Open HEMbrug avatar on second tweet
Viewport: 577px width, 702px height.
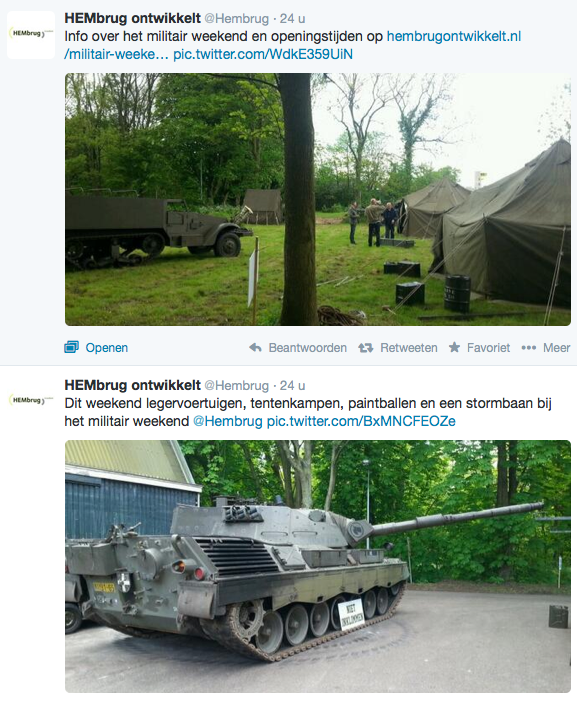coord(31,400)
